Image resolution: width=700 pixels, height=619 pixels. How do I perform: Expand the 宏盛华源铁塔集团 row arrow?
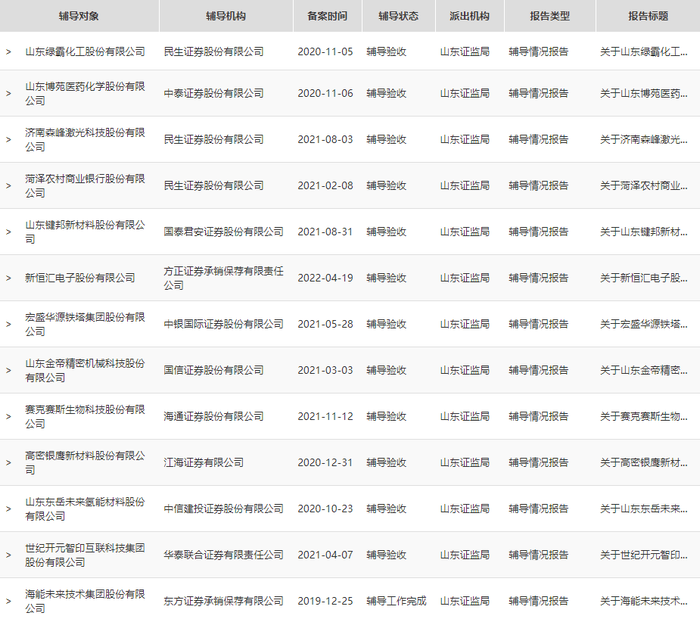pyautogui.click(x=8, y=324)
